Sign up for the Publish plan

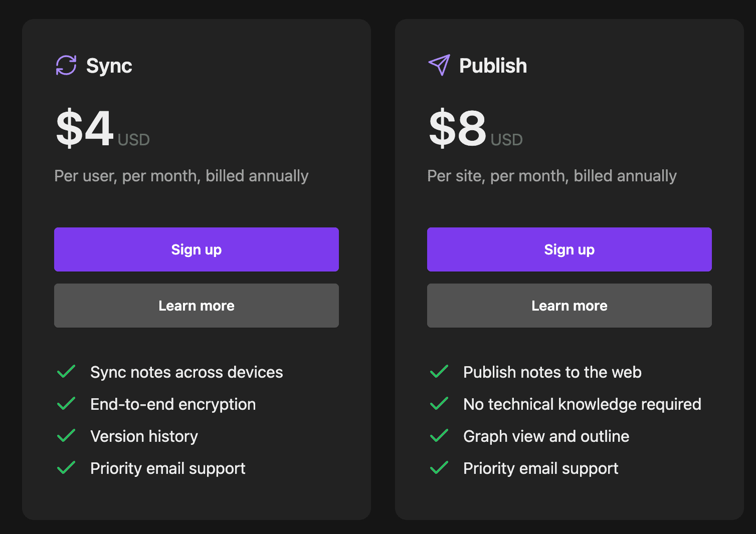pyautogui.click(x=570, y=249)
